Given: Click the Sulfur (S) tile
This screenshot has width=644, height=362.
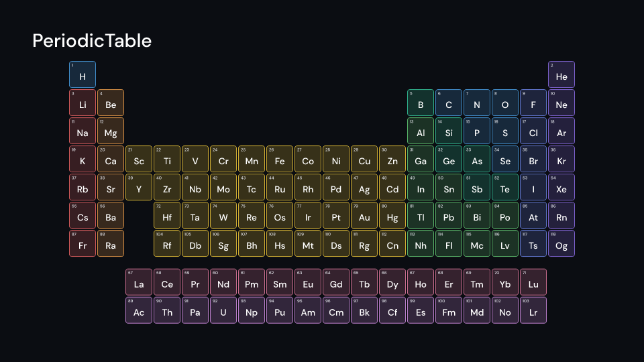Looking at the screenshot, I should coord(505,131).
